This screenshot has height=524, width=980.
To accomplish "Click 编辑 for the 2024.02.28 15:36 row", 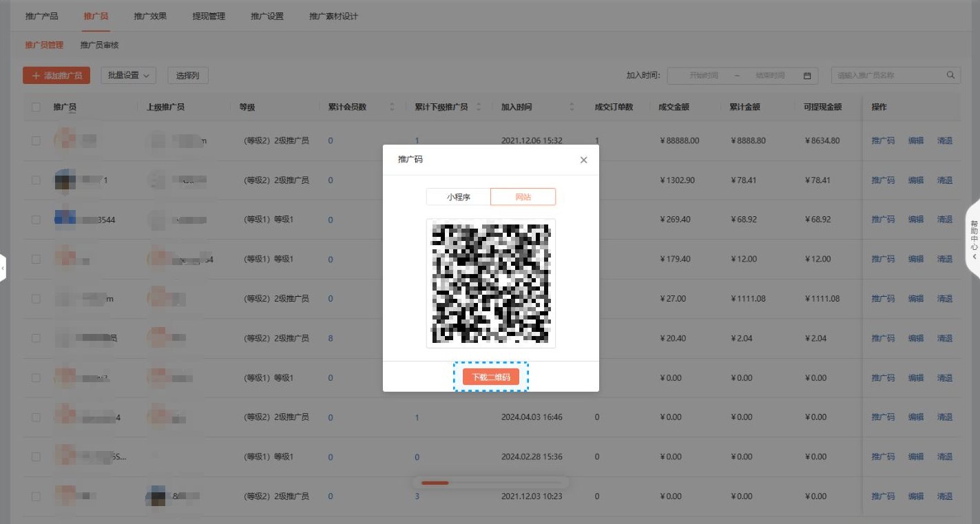I will point(916,457).
